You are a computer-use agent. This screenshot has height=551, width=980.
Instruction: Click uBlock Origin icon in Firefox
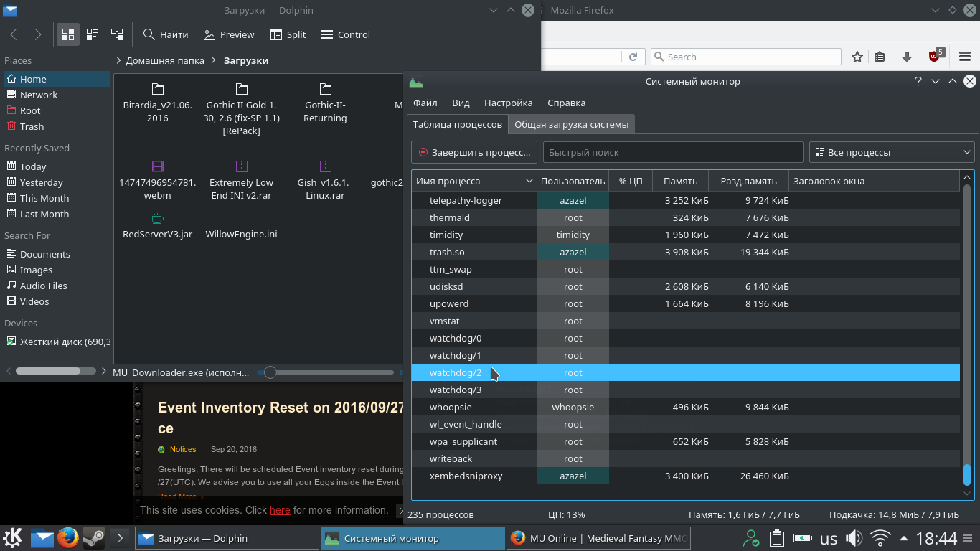pyautogui.click(x=935, y=56)
